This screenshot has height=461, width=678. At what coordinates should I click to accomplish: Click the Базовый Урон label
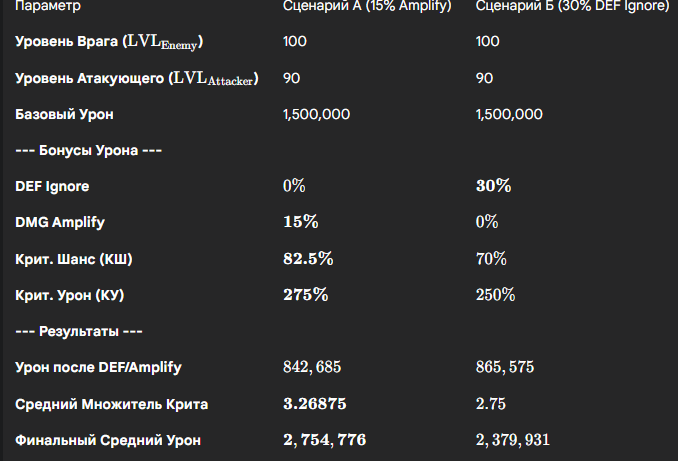coord(64,115)
